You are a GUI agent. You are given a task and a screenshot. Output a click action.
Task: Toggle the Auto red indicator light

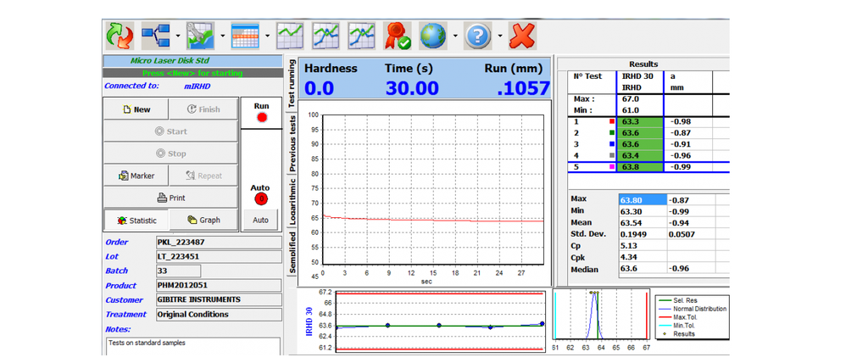(x=261, y=199)
